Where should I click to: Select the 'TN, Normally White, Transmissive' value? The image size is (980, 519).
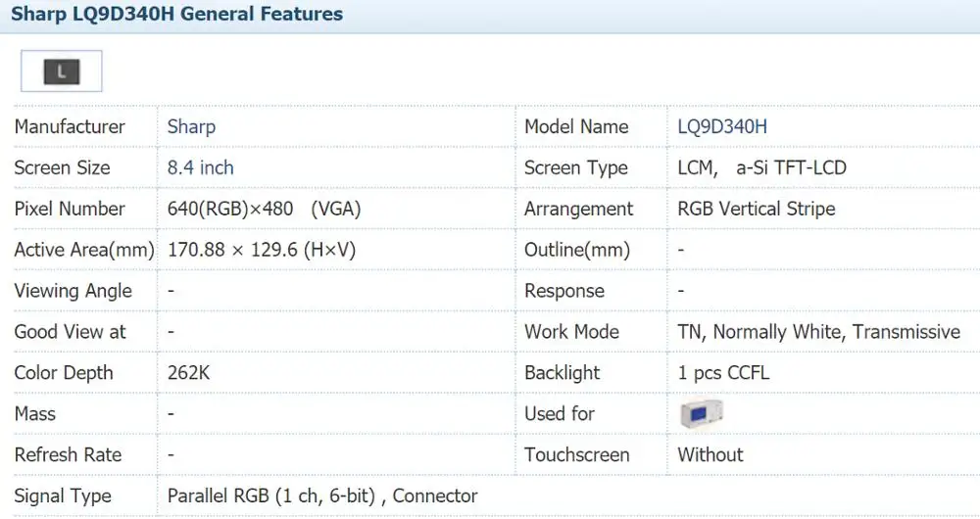coord(818,332)
